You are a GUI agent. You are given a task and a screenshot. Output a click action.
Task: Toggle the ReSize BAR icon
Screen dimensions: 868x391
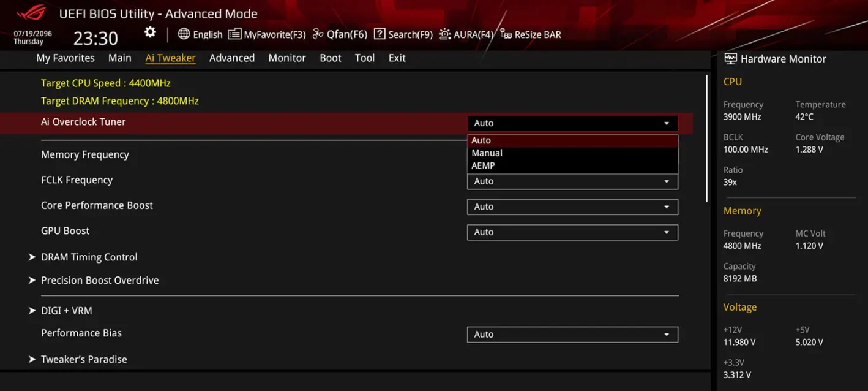coord(506,34)
